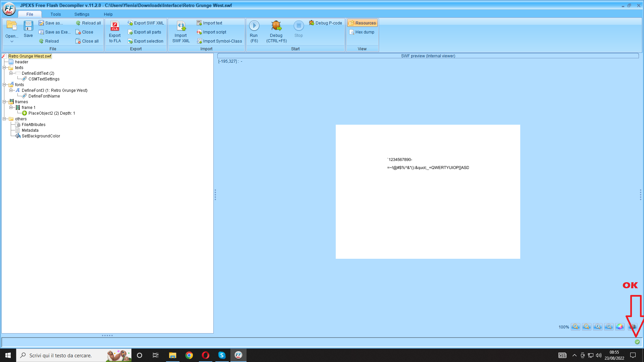The height and width of the screenshot is (362, 644).
Task: Click the white SWF preview canvas
Action: click(428, 192)
